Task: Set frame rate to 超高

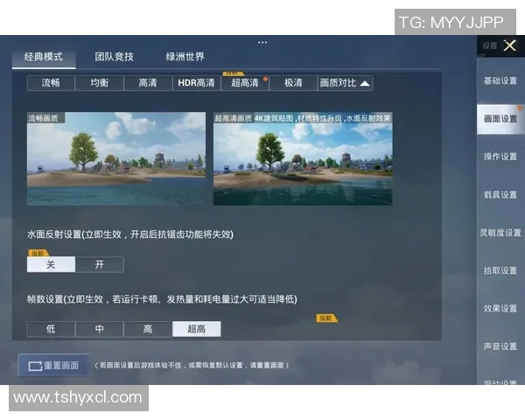Action: 197,329
